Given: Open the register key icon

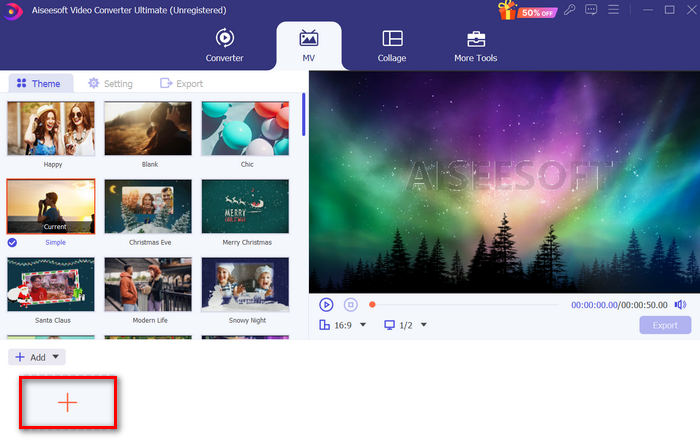Looking at the screenshot, I should coord(570,9).
